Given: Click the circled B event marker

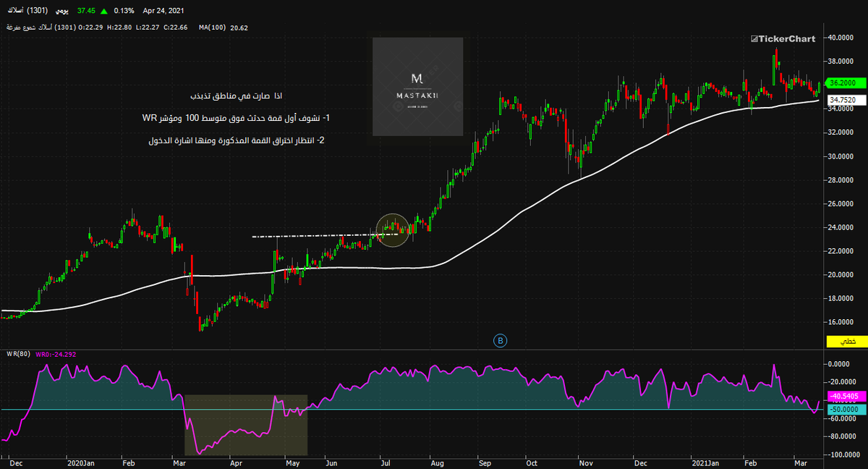Looking at the screenshot, I should (500, 340).
